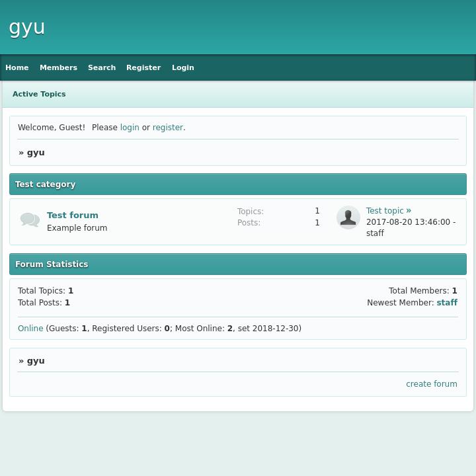Open the Members page from navigation
Viewport: 476px width, 476px height.
pyautogui.click(x=58, y=67)
